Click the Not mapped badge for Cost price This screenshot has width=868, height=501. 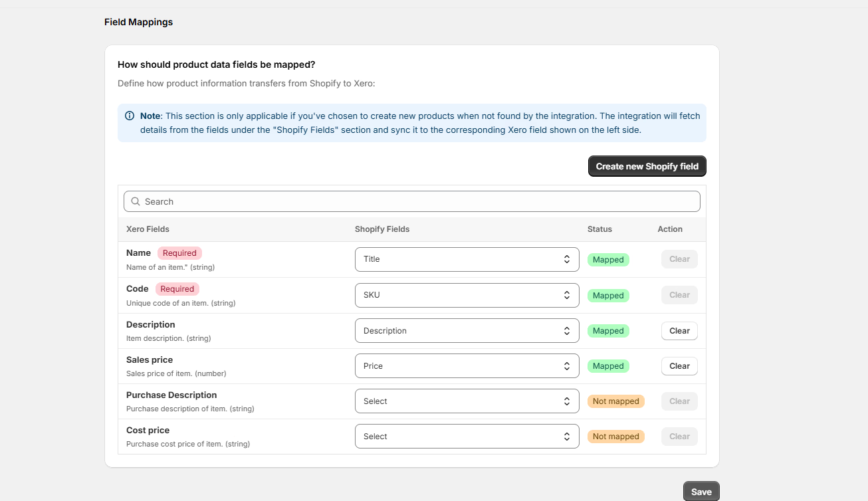[615, 437]
